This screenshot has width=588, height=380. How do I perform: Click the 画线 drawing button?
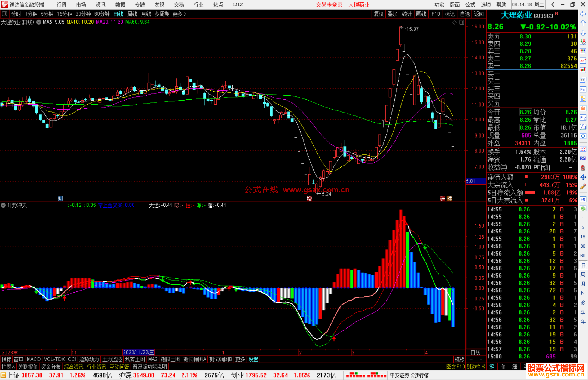click(421, 14)
